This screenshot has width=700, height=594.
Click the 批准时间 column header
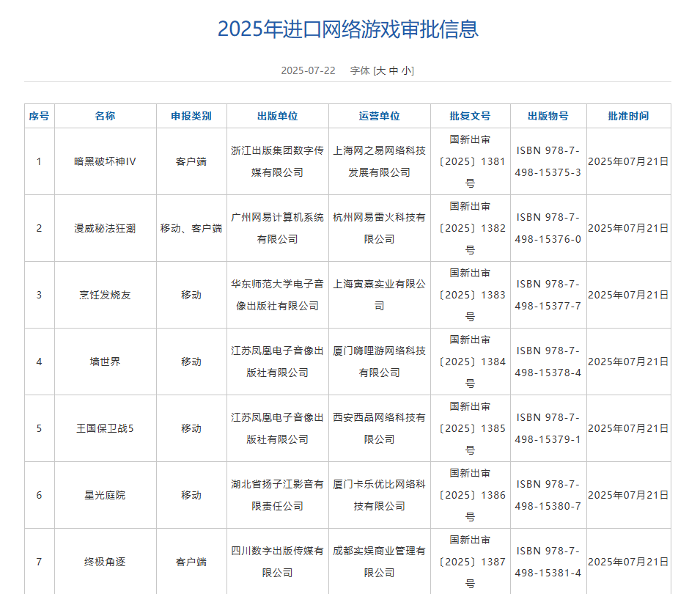click(x=628, y=116)
